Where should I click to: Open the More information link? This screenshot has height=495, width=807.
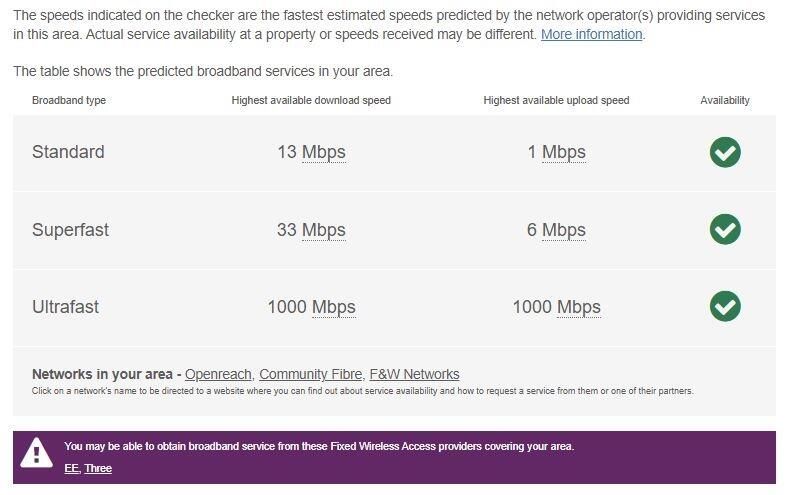(x=591, y=34)
